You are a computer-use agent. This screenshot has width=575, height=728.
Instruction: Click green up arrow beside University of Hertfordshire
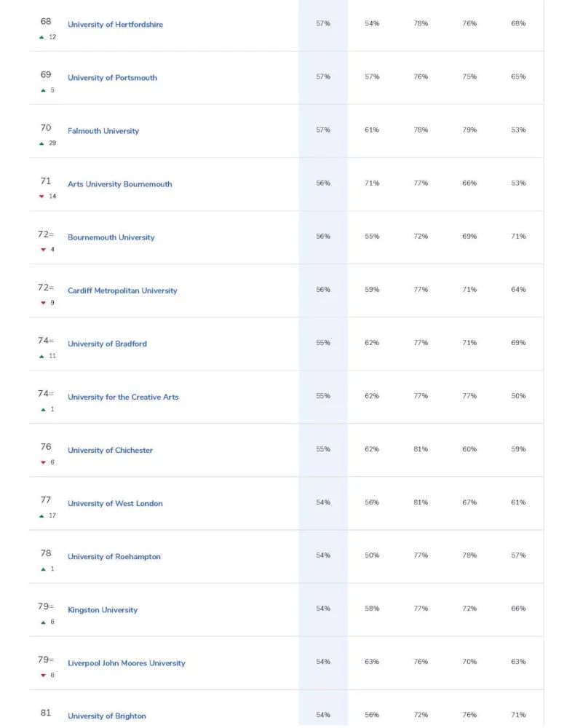pyautogui.click(x=41, y=37)
